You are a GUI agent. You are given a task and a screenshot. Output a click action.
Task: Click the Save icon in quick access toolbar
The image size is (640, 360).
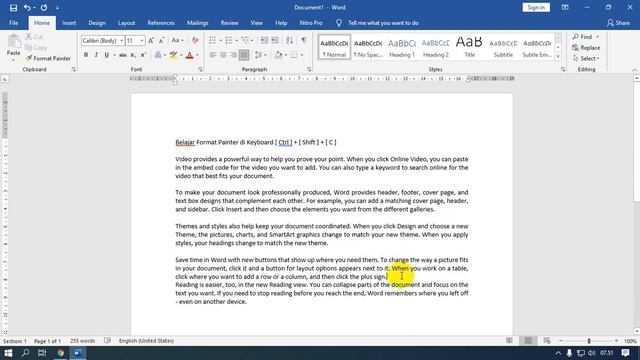(13, 8)
